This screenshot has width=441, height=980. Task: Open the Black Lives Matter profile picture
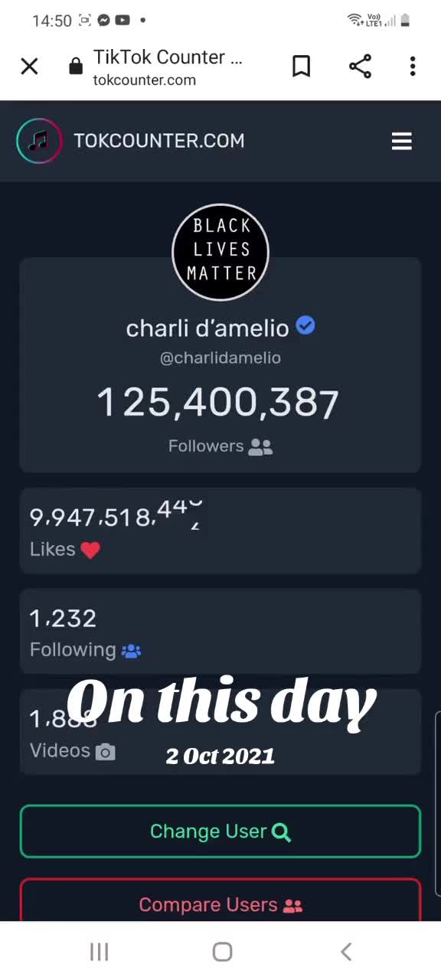click(220, 252)
